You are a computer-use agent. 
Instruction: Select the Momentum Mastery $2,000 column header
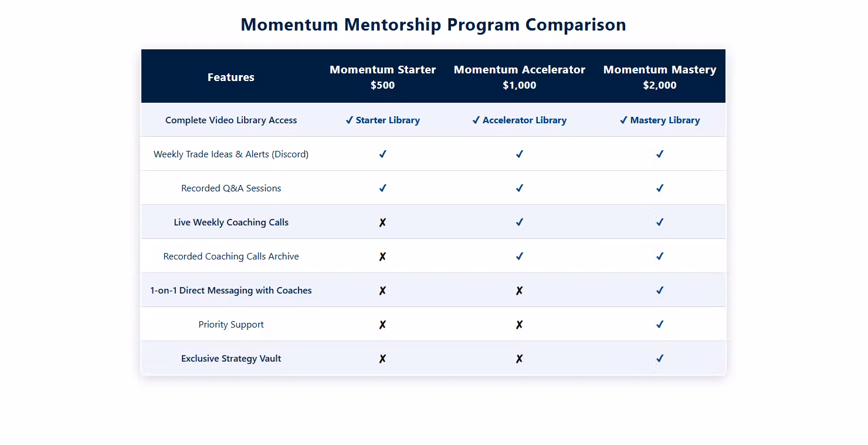tap(660, 77)
